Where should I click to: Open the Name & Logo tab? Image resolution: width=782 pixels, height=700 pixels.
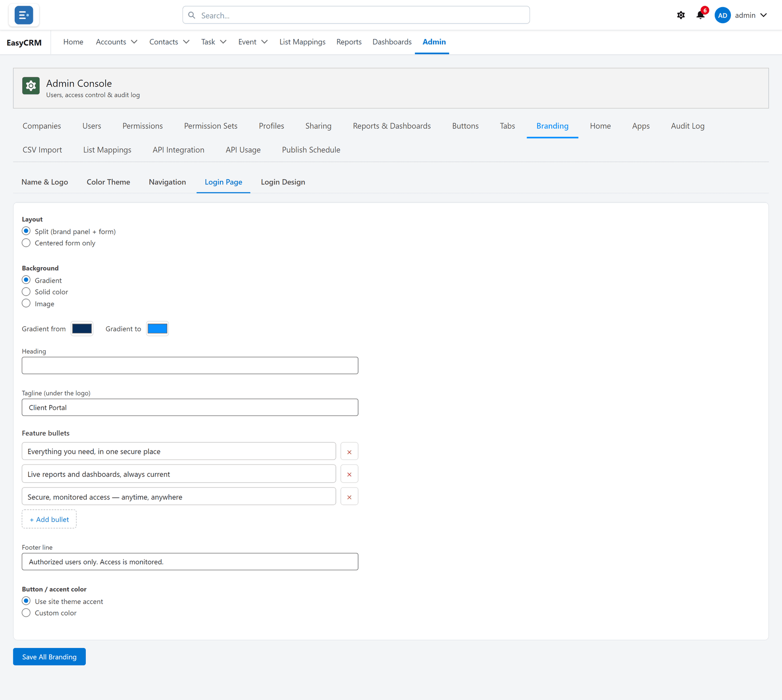coord(45,182)
